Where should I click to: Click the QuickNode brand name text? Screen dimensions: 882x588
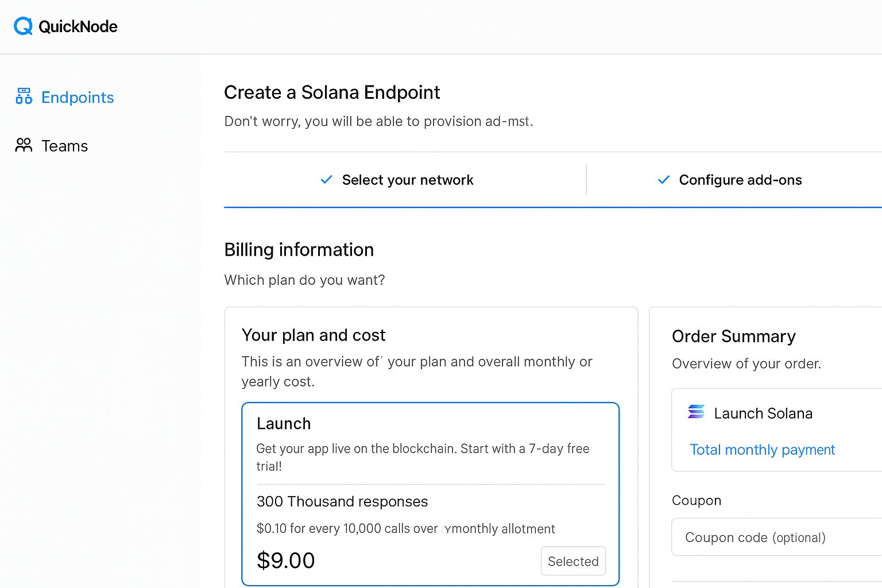coord(78,26)
